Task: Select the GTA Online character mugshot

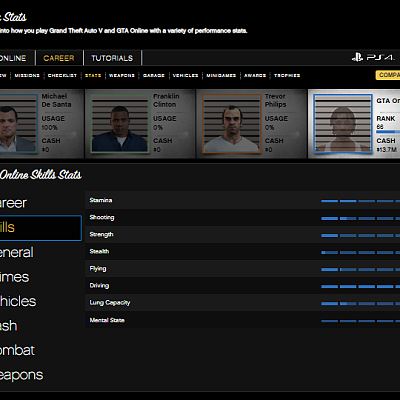Action: pyautogui.click(x=343, y=124)
